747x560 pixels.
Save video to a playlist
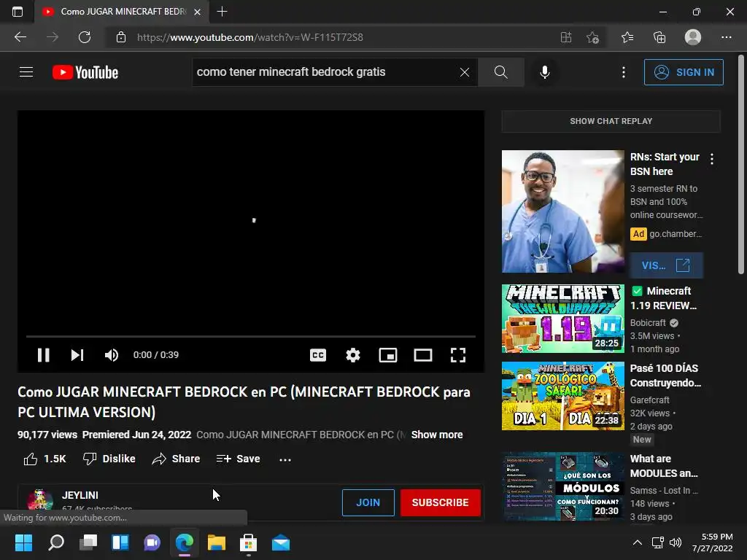238,459
